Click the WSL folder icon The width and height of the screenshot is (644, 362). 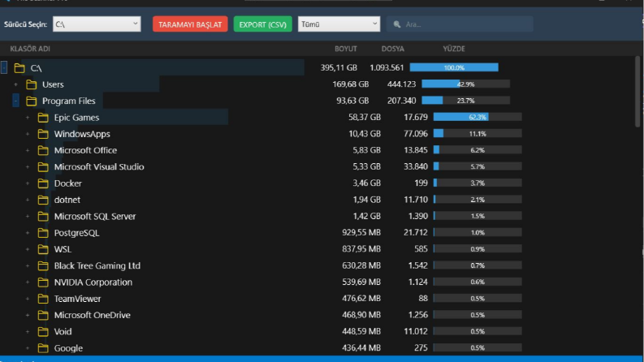[x=43, y=249]
